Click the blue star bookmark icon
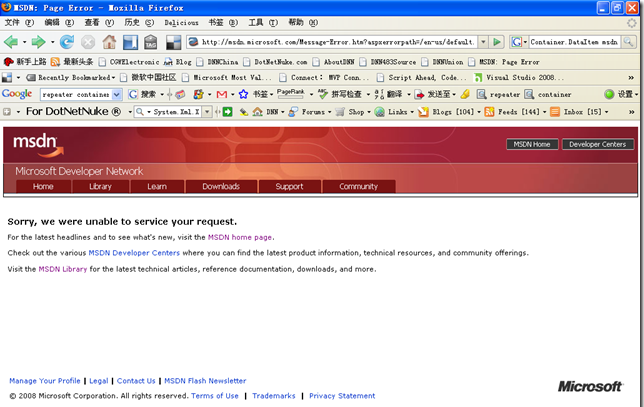 (x=244, y=94)
